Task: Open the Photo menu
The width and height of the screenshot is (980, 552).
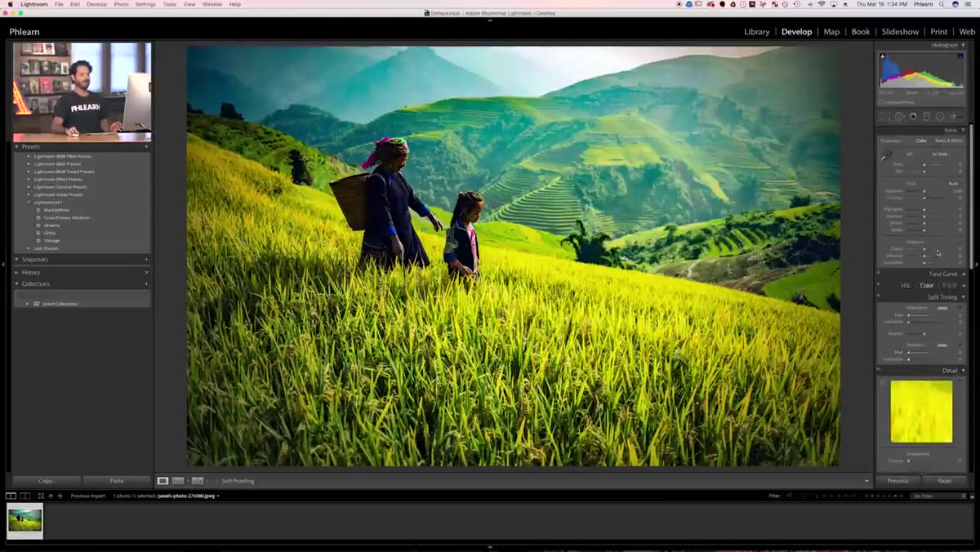Action: coord(121,4)
